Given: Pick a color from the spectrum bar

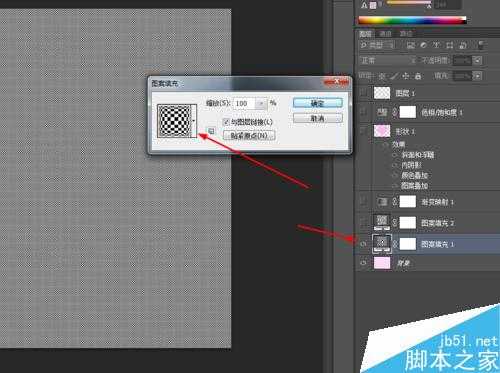Looking at the screenshot, I should click(412, 20).
